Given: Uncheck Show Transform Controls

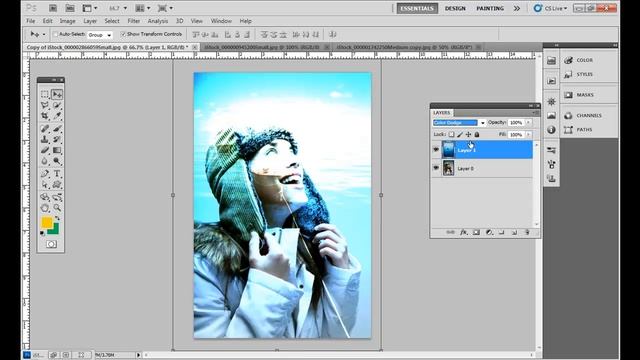Looking at the screenshot, I should point(123,34).
